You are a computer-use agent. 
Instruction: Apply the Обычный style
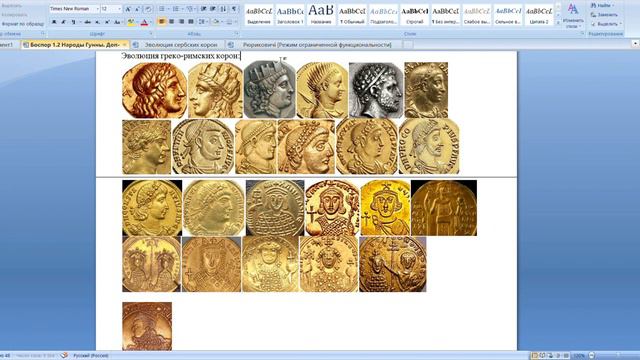pos(352,15)
